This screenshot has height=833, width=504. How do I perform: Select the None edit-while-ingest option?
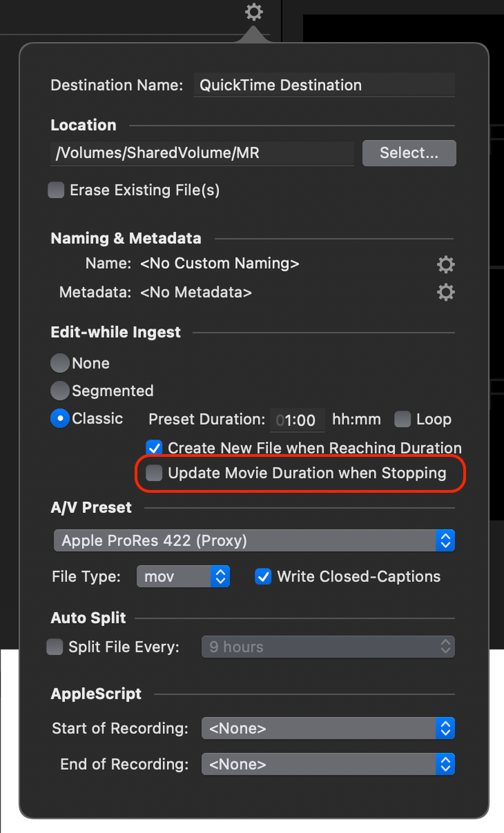pyautogui.click(x=60, y=363)
